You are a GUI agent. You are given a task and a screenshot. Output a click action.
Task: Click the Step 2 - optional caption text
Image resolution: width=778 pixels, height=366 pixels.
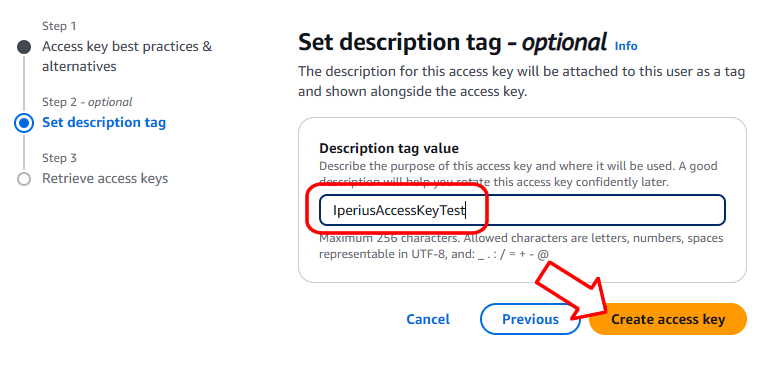[87, 102]
